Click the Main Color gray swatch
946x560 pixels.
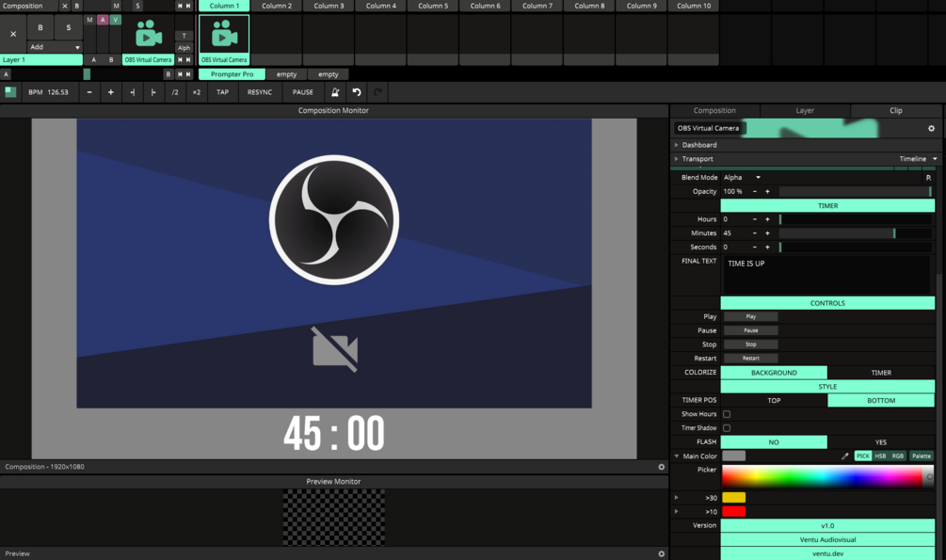tap(733, 456)
